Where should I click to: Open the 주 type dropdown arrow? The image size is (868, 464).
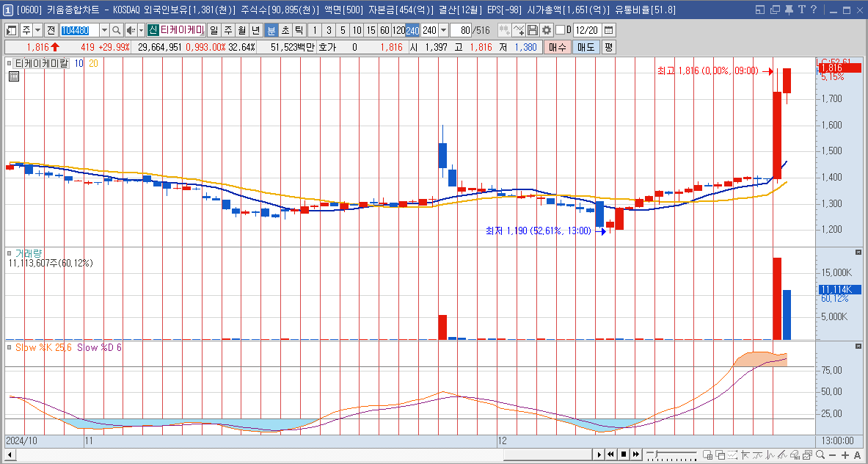37,30
